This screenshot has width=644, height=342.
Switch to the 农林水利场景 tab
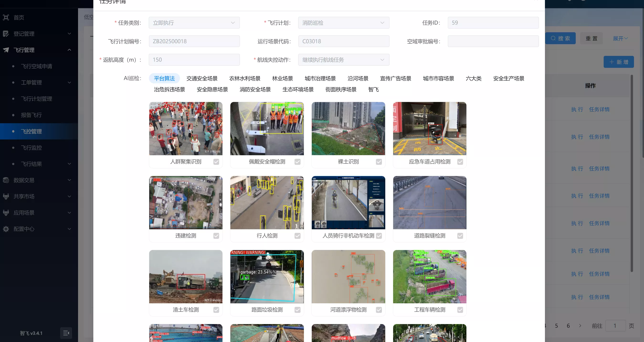point(245,78)
